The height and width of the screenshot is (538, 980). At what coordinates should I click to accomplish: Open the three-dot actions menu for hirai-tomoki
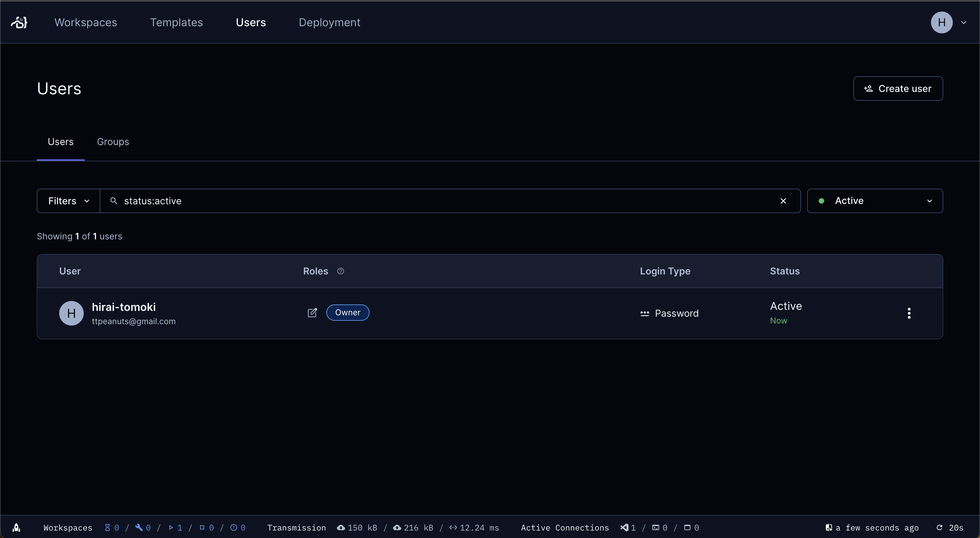coord(909,313)
